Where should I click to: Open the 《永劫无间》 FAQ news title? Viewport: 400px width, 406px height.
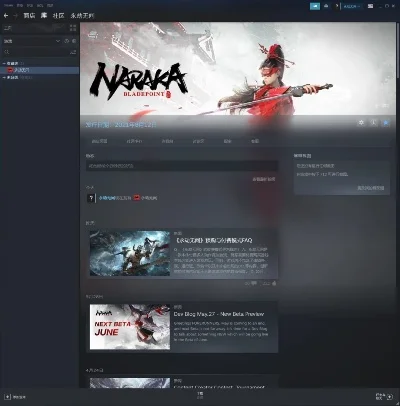coord(213,240)
